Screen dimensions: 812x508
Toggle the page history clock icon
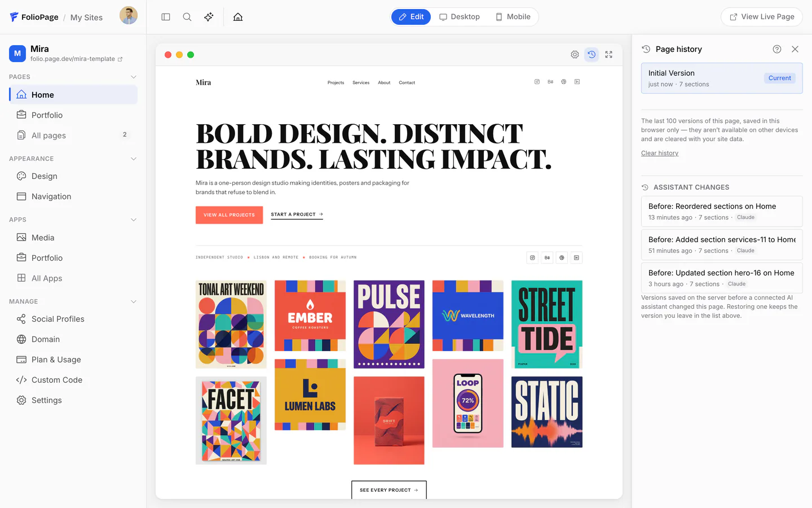(592, 55)
